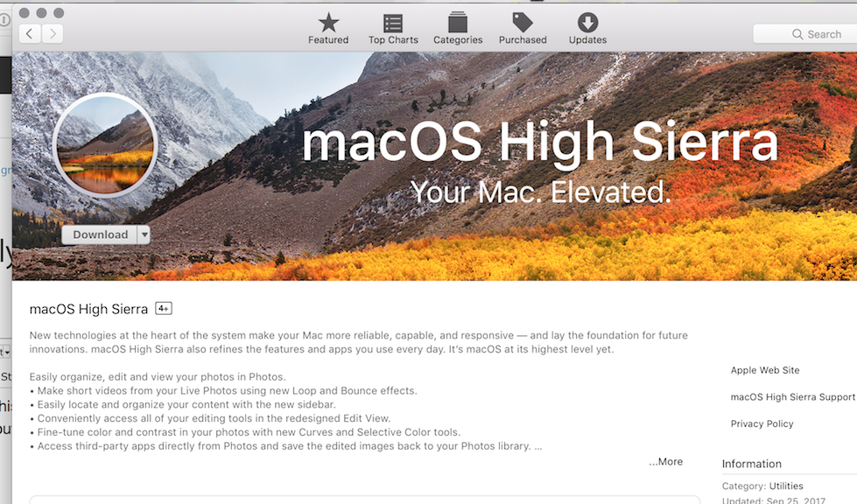Open the Privacy Policy link
The width and height of the screenshot is (857, 504).
[762, 423]
